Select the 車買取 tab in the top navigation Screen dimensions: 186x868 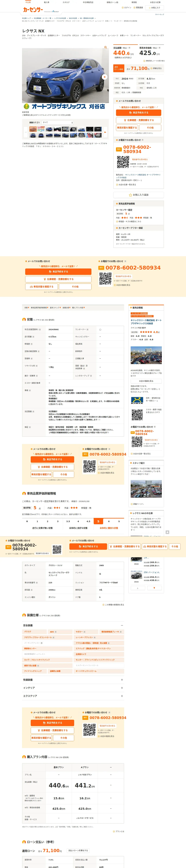click(x=134, y=2)
